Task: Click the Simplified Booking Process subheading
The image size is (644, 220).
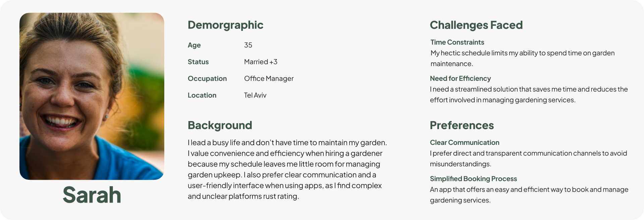Action: tap(473, 179)
